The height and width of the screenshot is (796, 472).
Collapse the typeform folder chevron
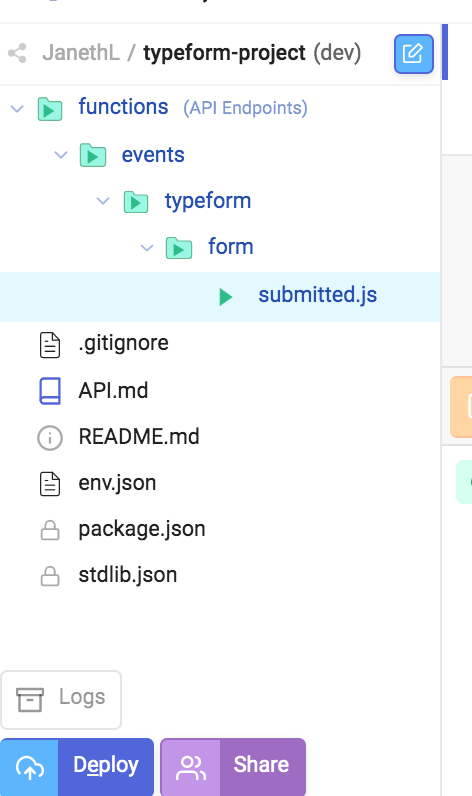103,202
